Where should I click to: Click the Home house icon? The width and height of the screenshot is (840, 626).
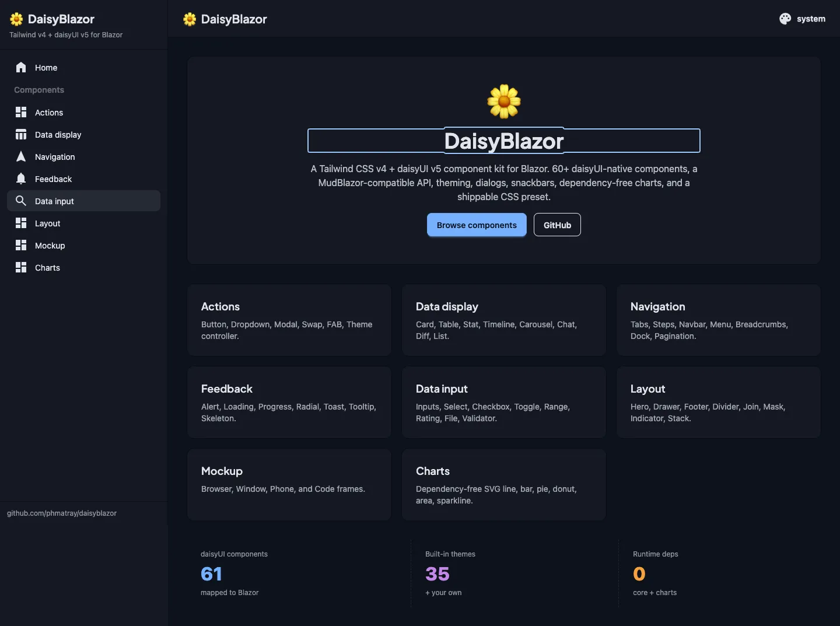(x=21, y=67)
